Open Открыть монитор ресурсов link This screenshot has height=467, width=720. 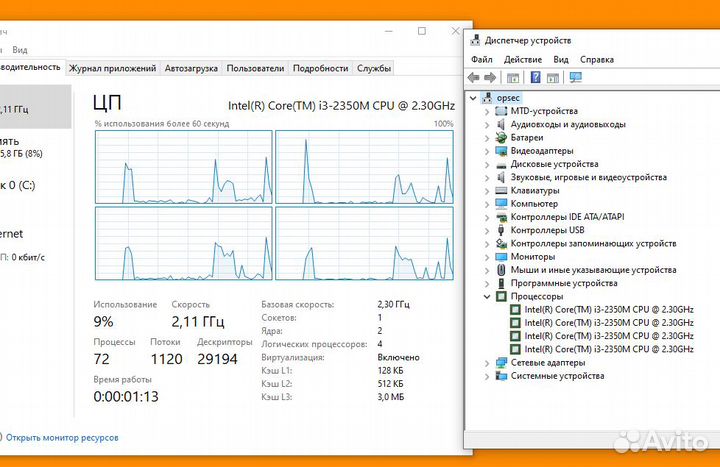pyautogui.click(x=62, y=438)
